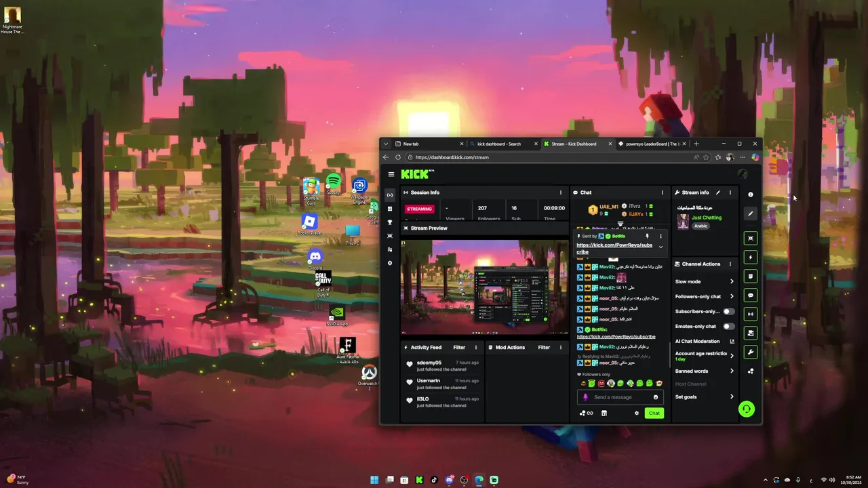Open Spotify desktop shortcut
The image size is (868, 488).
(x=333, y=184)
